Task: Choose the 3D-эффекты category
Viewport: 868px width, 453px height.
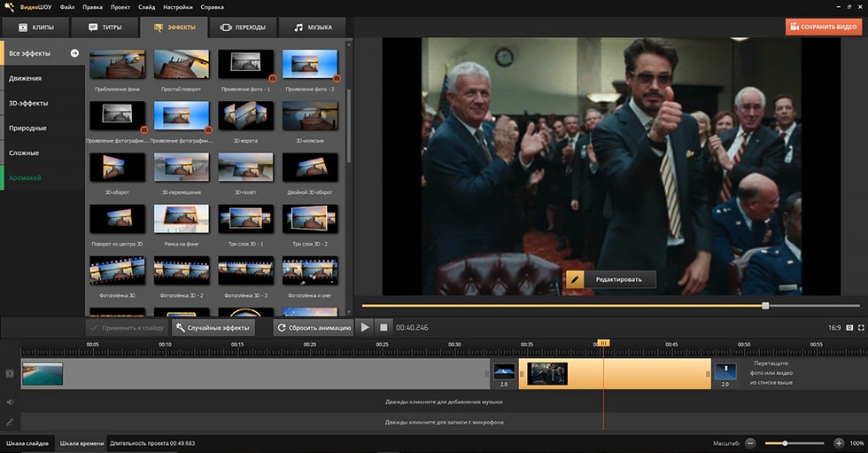Action: coord(43,103)
